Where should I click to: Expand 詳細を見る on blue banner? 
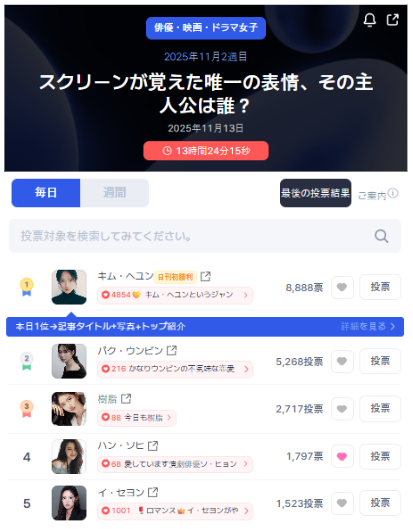368,327
